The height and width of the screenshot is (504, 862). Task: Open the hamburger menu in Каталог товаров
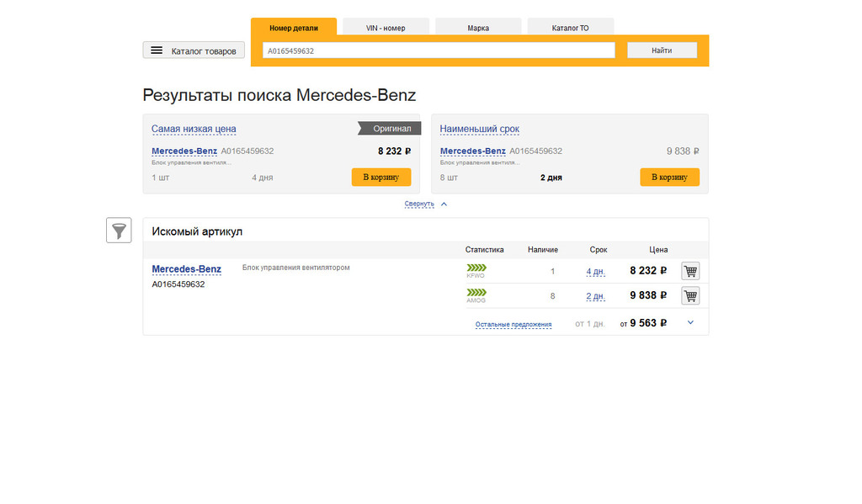tap(157, 50)
